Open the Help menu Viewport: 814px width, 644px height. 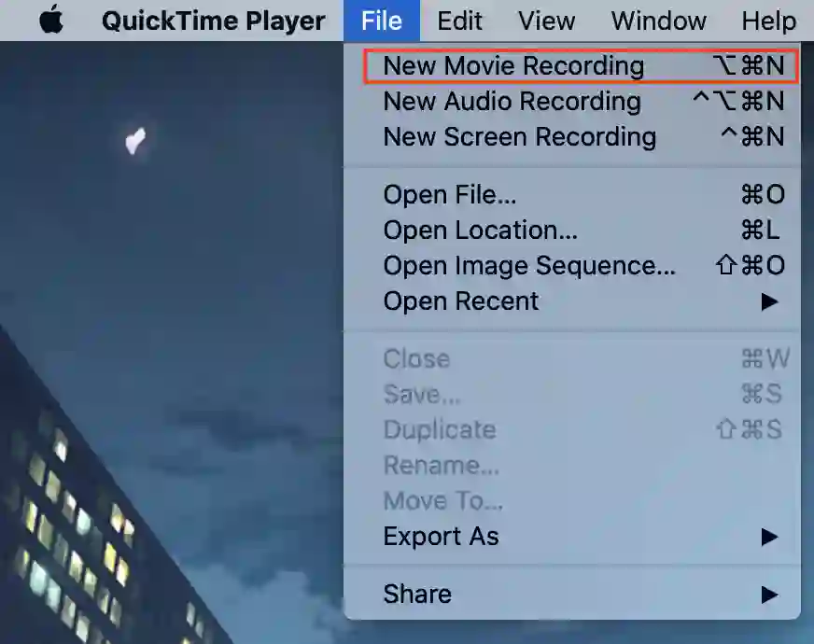pos(768,21)
